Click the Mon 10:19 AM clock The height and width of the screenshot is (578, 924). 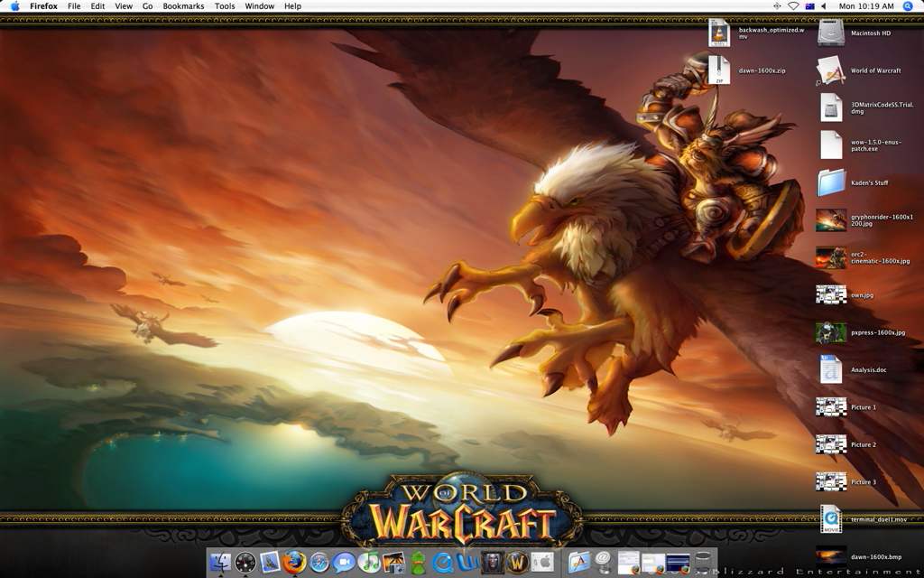pyautogui.click(x=866, y=6)
